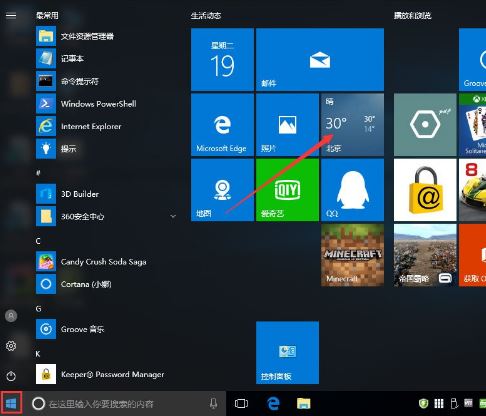Image resolution: width=486 pixels, height=416 pixels.
Task: Open the Microsoft Solitaire cards tile
Action: (472, 125)
